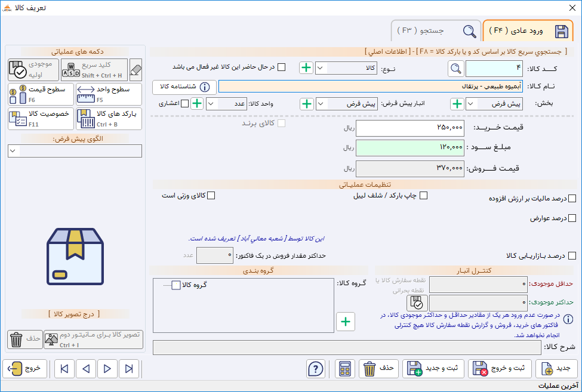Screen dimensions: 582x392
Task: Click the info icon near warehouse control note
Action: click(x=568, y=319)
